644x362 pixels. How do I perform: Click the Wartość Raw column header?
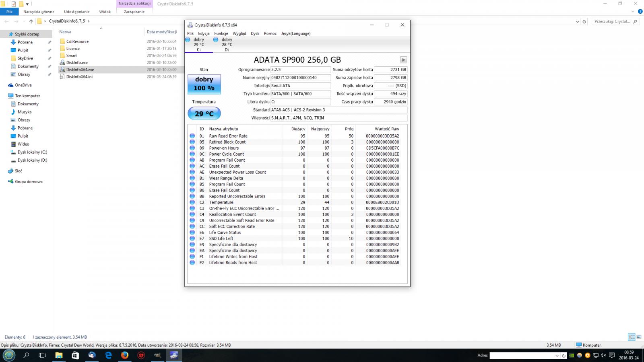[x=387, y=129]
